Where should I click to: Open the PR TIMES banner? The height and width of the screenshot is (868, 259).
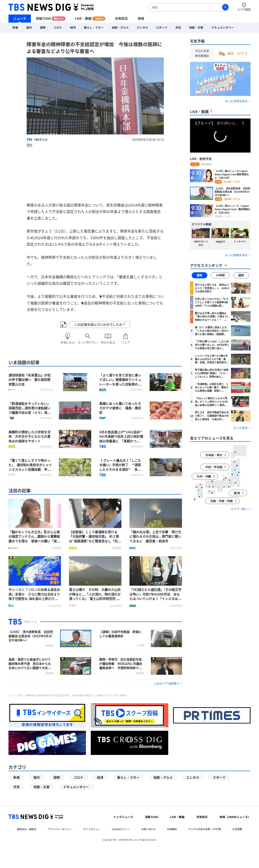tap(212, 715)
